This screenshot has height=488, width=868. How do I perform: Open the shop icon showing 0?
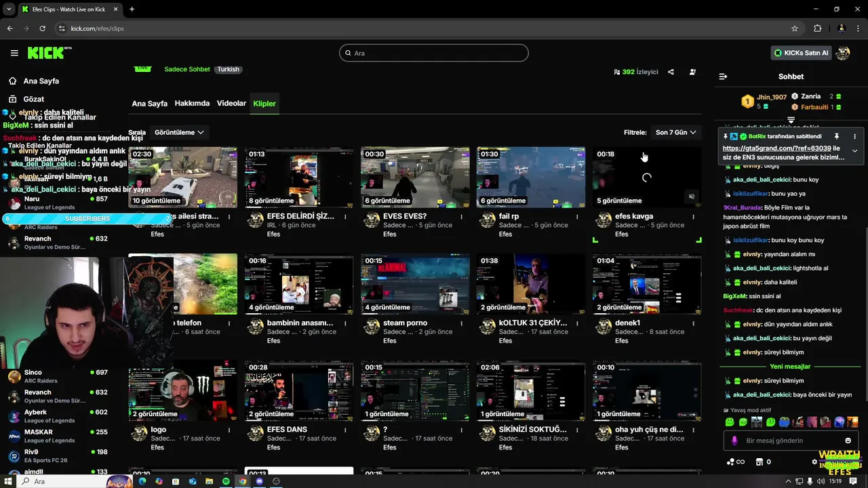tap(764, 462)
